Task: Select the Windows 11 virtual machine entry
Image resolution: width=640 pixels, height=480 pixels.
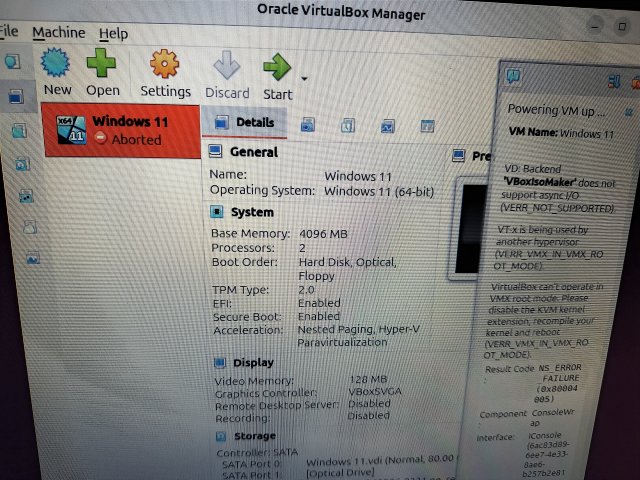Action: tap(121, 130)
